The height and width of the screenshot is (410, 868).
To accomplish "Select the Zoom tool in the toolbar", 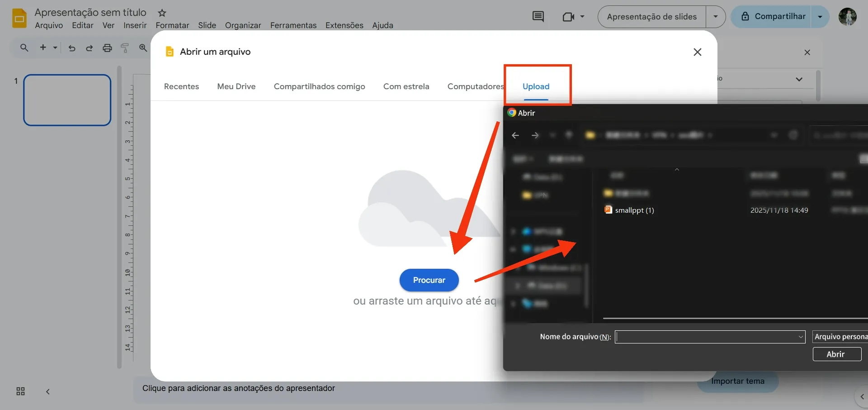I will coord(143,48).
